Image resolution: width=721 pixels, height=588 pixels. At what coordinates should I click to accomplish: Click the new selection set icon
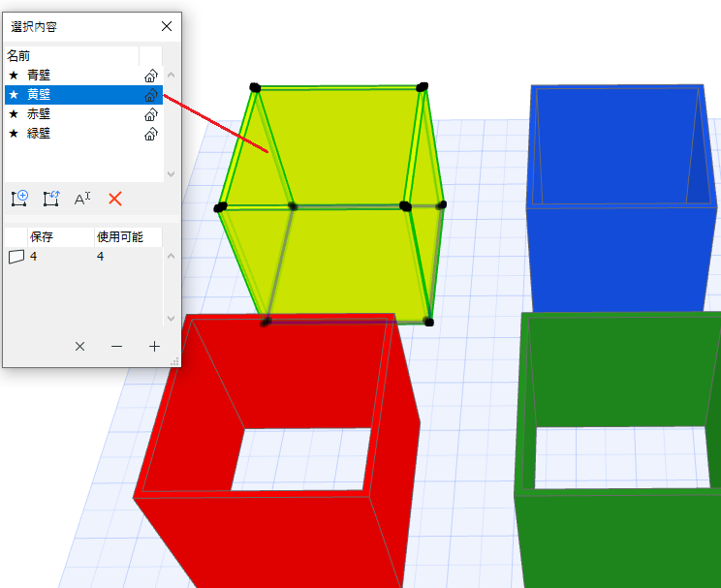[19, 199]
